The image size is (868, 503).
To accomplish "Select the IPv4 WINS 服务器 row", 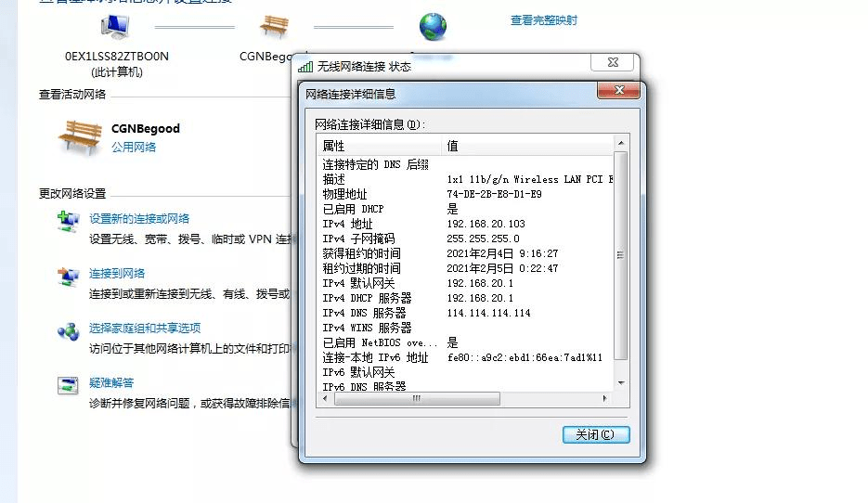I will click(x=466, y=329).
